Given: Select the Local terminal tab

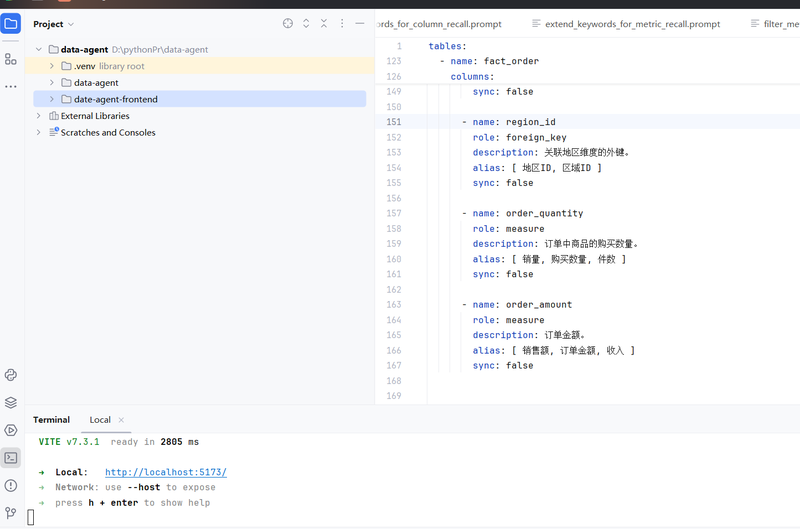Looking at the screenshot, I should pos(100,420).
